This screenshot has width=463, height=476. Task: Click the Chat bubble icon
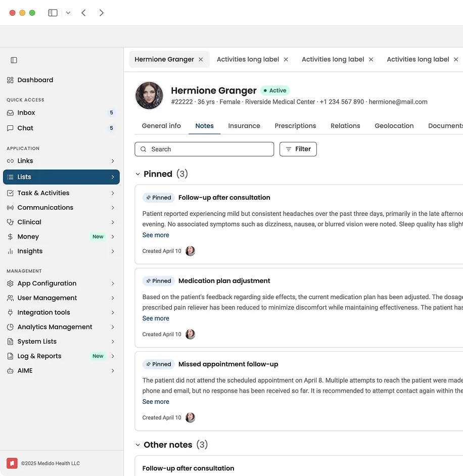(10, 128)
